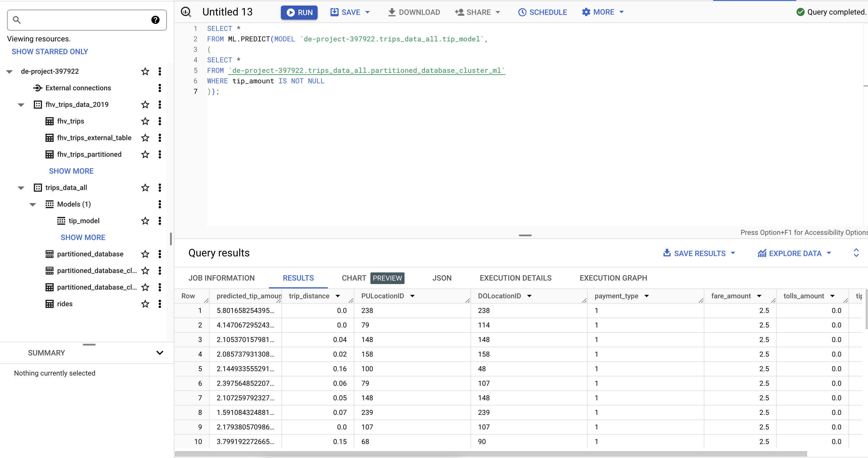Collapse the fhv_trips_data_2019 dataset
868x458 pixels.
click(21, 105)
